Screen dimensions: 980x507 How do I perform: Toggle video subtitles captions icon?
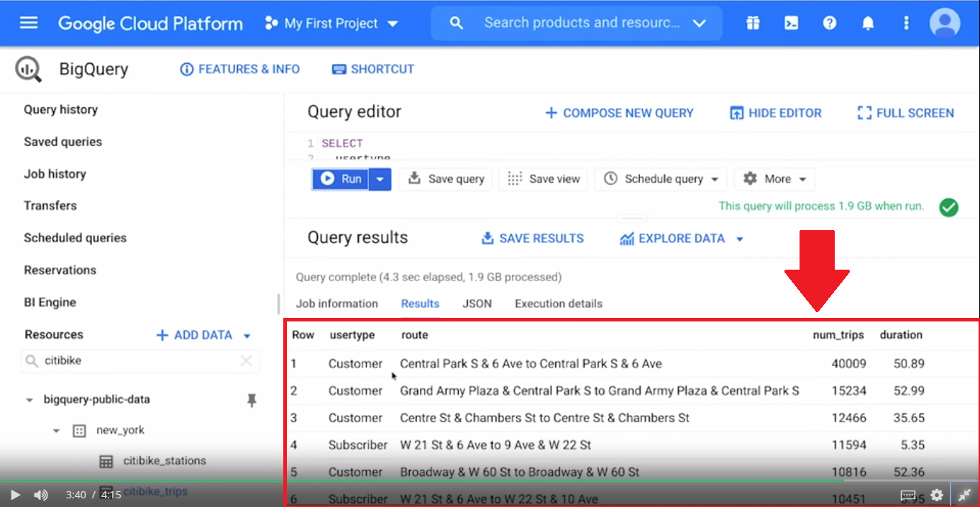pyautogui.click(x=908, y=495)
